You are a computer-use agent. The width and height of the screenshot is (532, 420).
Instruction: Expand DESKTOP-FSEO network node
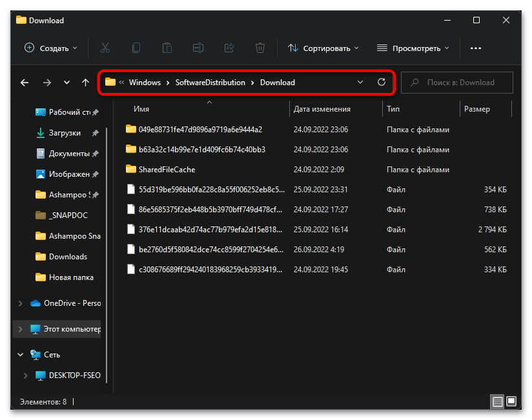(x=25, y=375)
